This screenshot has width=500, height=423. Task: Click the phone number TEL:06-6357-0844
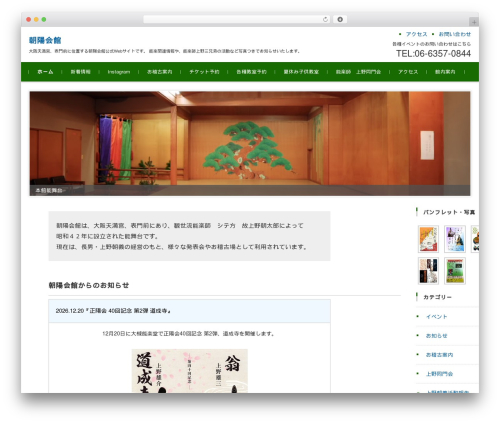[x=433, y=54]
